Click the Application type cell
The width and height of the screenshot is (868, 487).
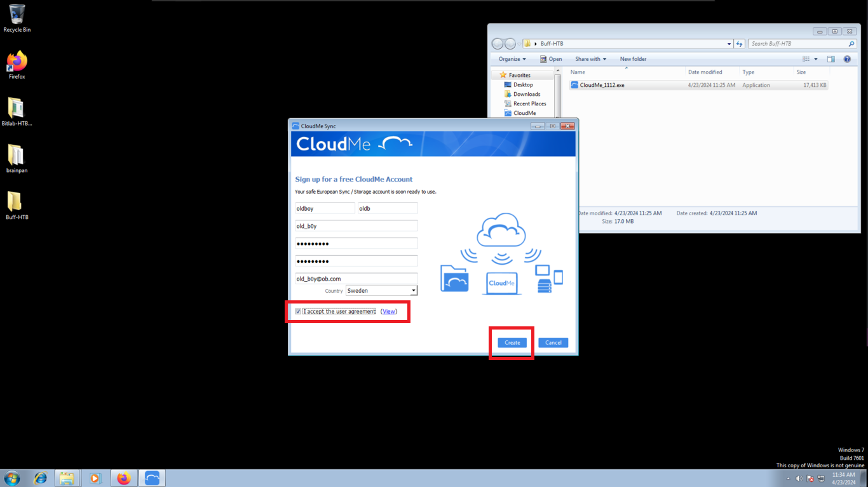pos(756,85)
